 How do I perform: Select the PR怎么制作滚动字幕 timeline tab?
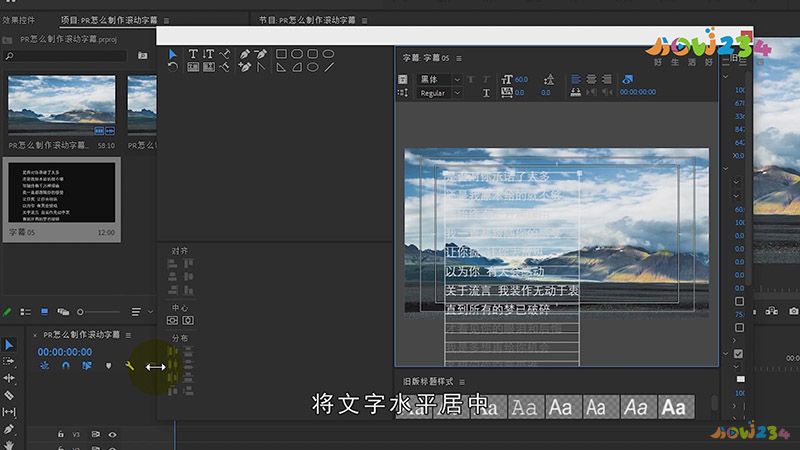coord(81,335)
